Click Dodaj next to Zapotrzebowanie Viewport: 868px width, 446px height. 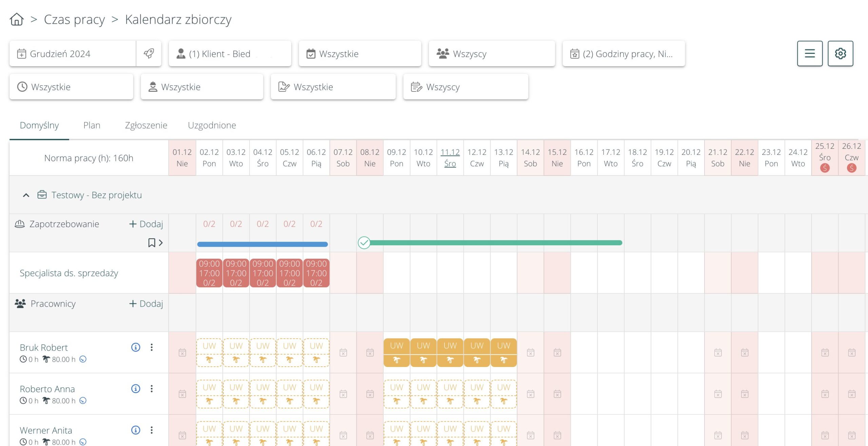[x=146, y=224]
